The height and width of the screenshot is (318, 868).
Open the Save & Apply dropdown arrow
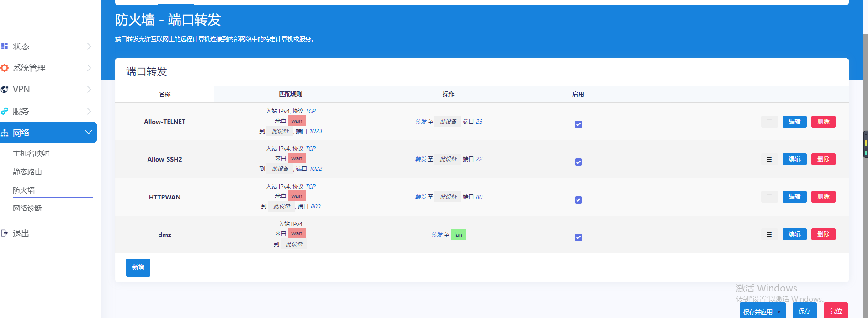click(779, 312)
